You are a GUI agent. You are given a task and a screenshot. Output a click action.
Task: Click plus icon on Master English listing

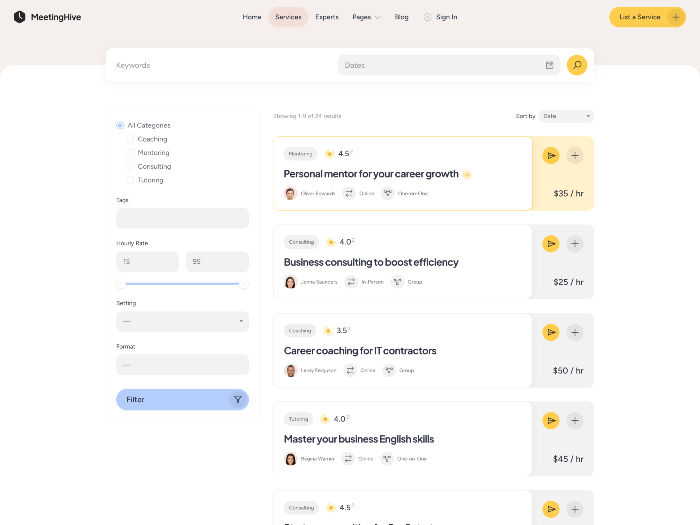[x=575, y=420]
